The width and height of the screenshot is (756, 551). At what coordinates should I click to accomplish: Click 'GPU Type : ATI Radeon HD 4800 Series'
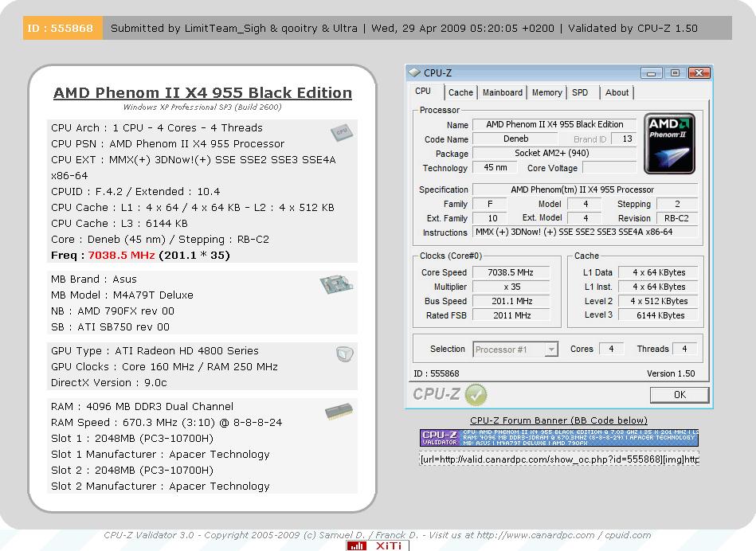[155, 351]
